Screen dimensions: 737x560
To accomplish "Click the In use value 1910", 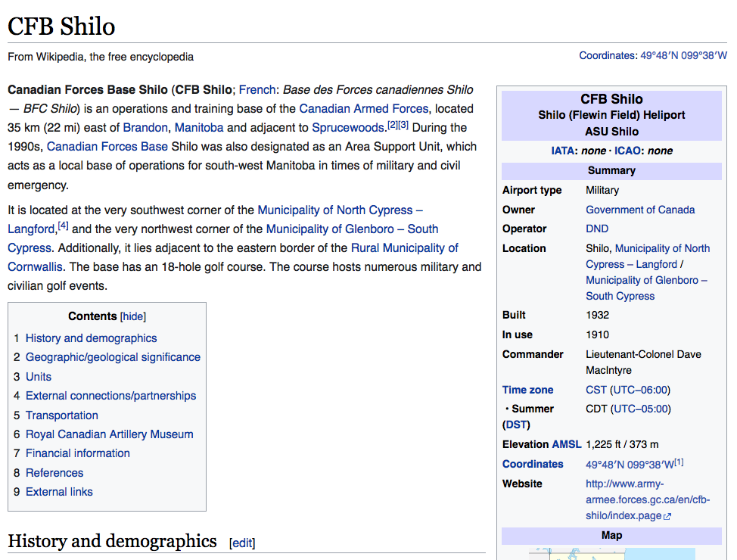I will 598,334.
